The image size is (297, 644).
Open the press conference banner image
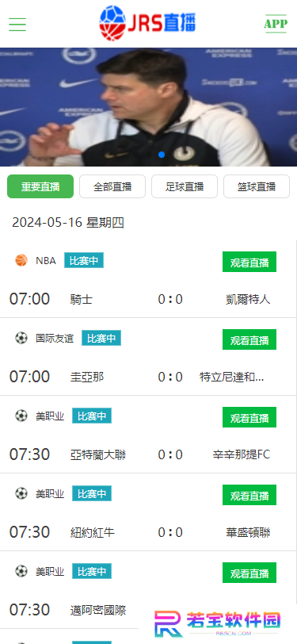pyautogui.click(x=149, y=107)
